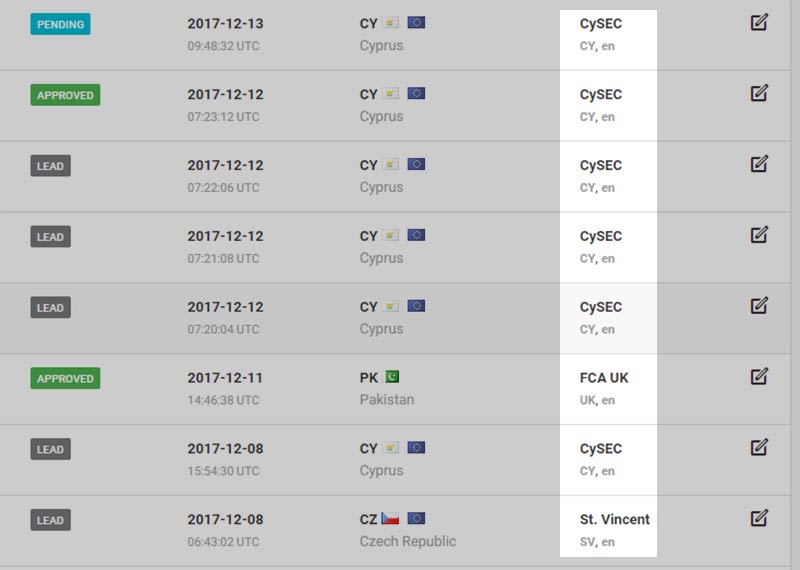
Task: Click the edit icon in the PENDING row
Action: (x=759, y=22)
